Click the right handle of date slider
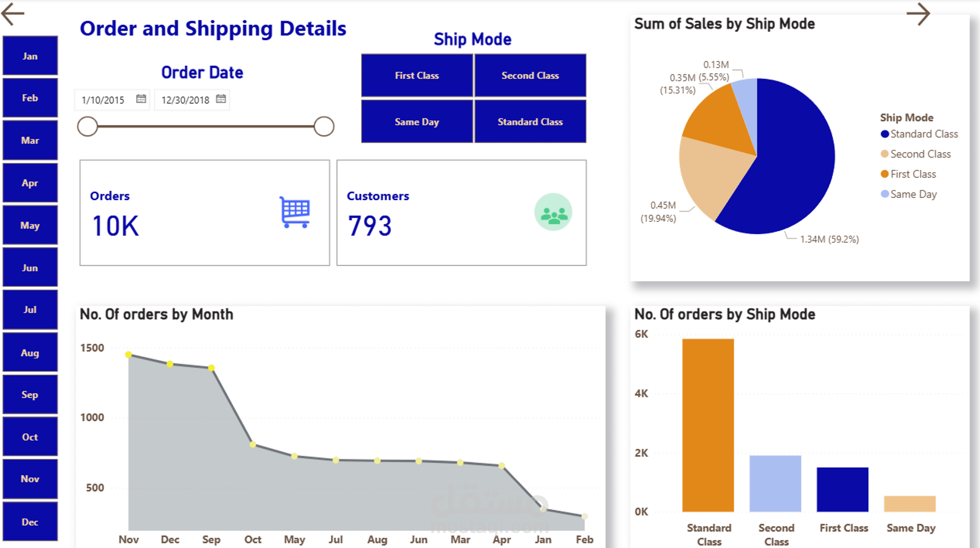Screen dimensions: 980x548 tap(324, 126)
